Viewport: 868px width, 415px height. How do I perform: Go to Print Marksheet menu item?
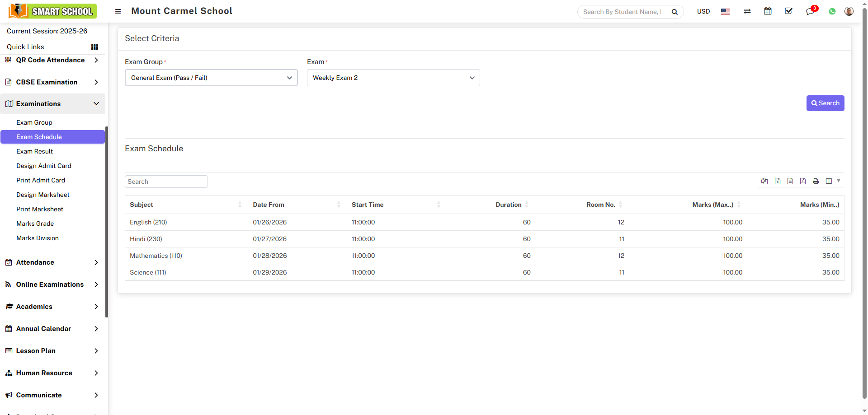click(40, 209)
